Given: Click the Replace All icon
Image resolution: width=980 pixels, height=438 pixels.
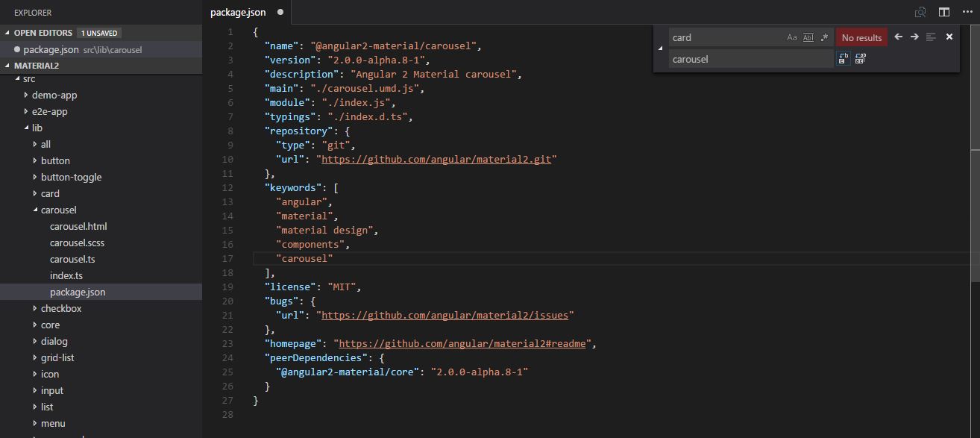Looking at the screenshot, I should [860, 58].
